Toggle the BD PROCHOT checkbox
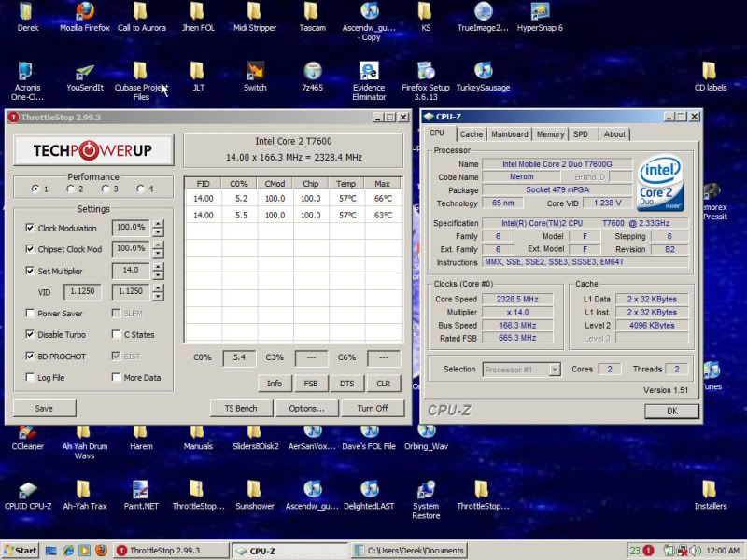Screen dimensions: 747x560 (x=30, y=356)
